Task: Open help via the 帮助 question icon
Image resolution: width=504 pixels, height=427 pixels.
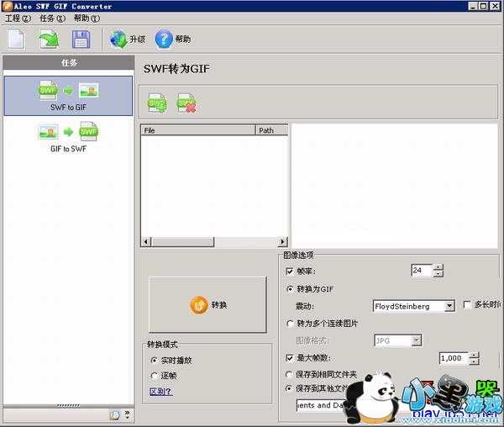Action: click(164, 39)
